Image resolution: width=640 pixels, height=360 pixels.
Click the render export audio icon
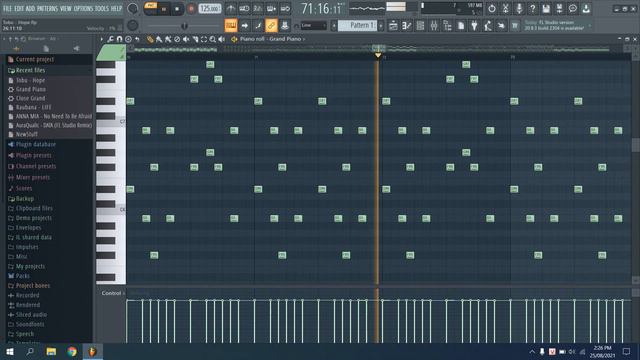pos(560,8)
